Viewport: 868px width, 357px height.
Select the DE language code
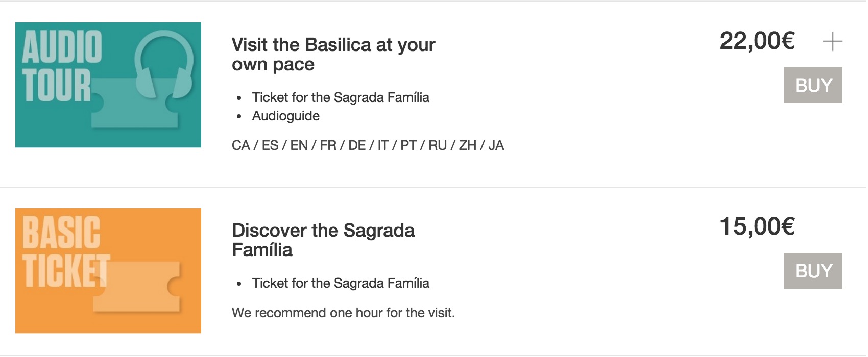pyautogui.click(x=357, y=146)
